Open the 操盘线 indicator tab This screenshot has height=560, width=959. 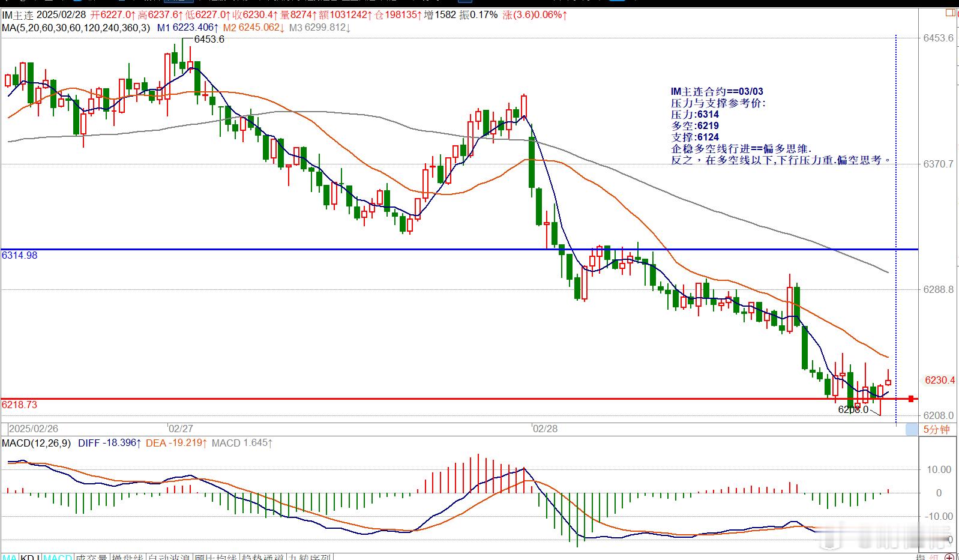click(128, 556)
